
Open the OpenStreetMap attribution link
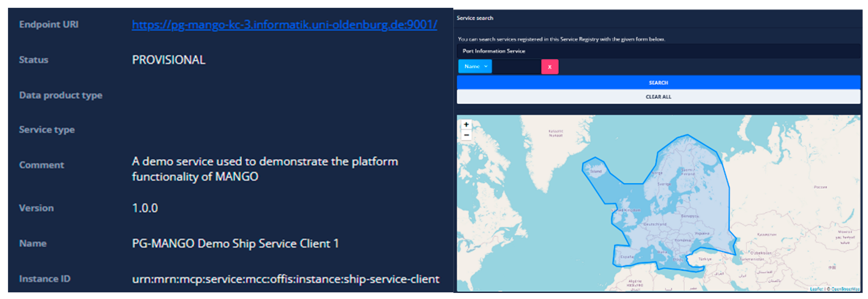pos(845,289)
